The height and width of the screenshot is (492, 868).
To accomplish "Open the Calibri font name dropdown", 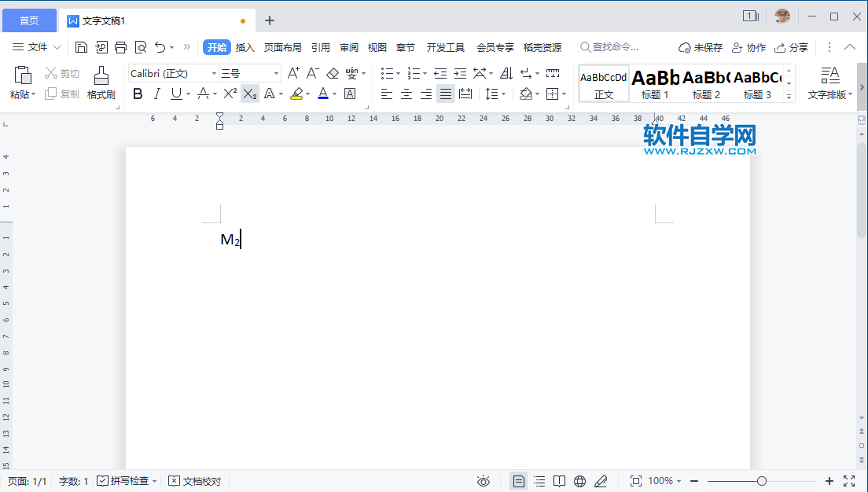I will click(x=214, y=74).
